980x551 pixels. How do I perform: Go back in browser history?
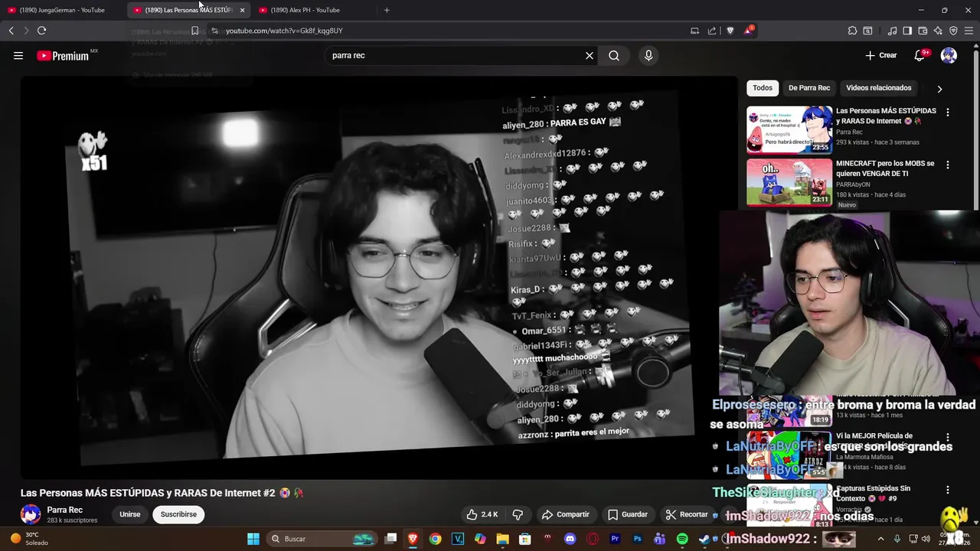pyautogui.click(x=11, y=31)
